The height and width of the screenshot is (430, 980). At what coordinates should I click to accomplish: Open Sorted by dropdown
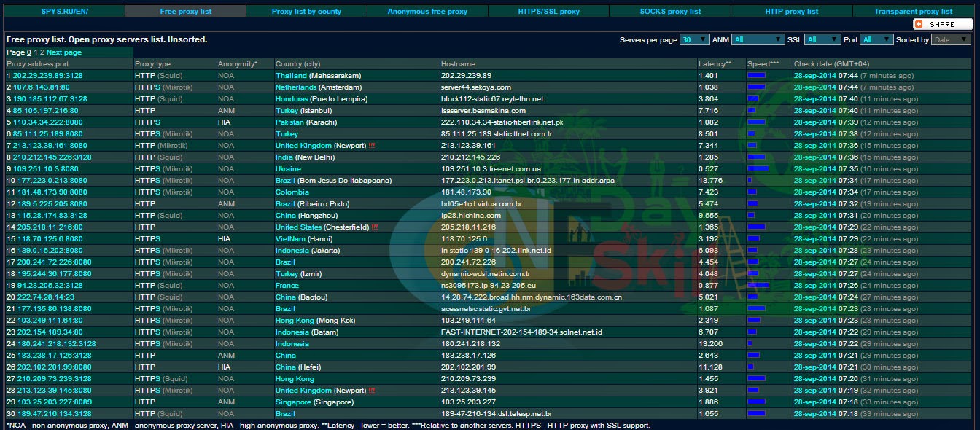[952, 40]
